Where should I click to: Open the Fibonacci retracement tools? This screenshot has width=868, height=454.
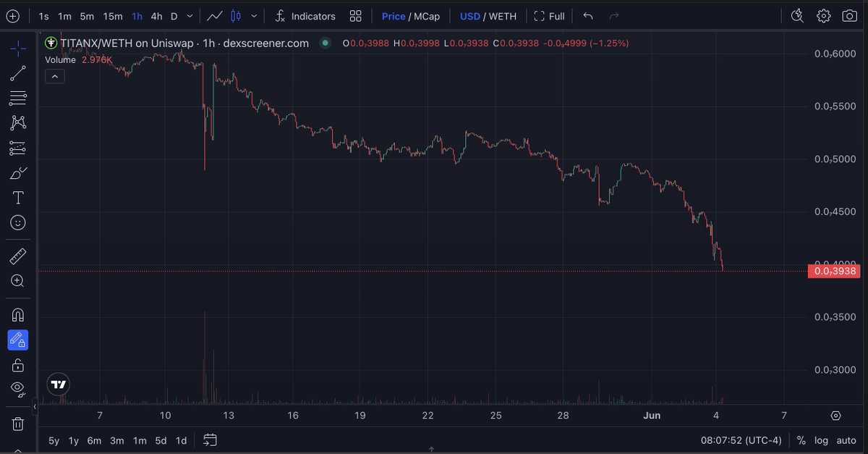pyautogui.click(x=18, y=98)
